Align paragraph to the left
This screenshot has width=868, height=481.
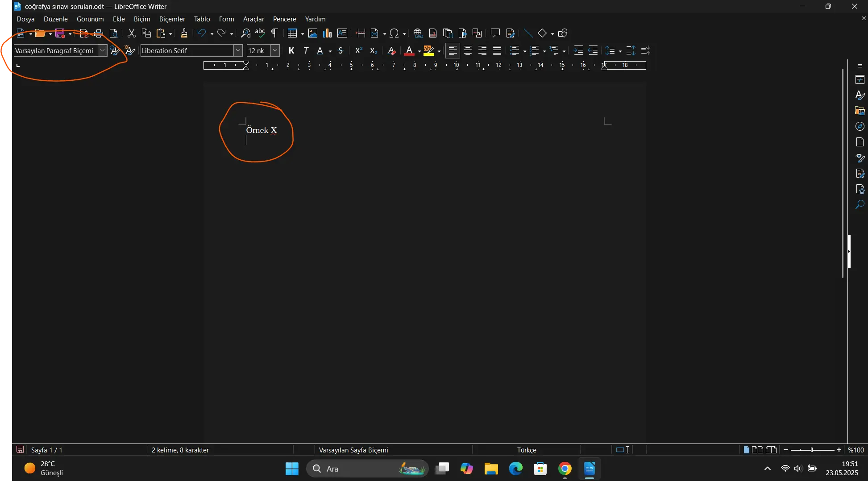[x=453, y=50]
